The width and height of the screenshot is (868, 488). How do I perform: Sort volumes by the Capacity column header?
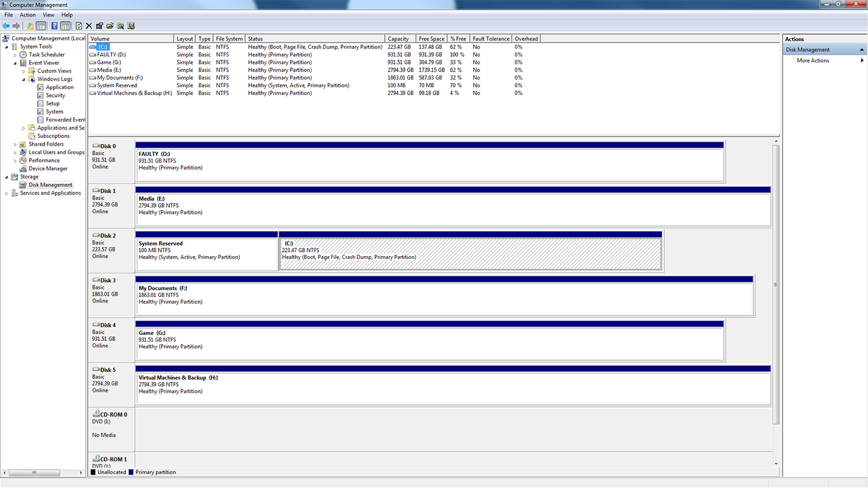coord(401,39)
